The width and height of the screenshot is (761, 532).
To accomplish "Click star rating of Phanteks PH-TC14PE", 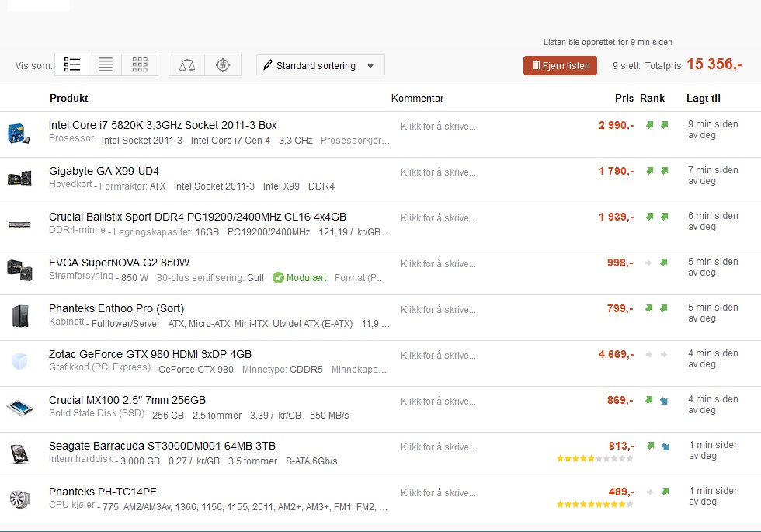I will coord(595,504).
